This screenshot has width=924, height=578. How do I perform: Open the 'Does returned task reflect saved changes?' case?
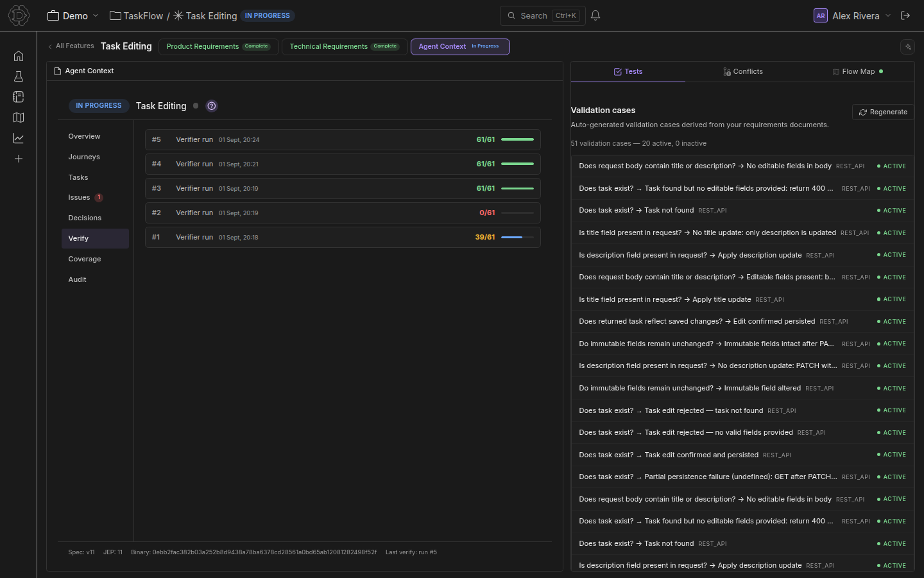[742, 322]
